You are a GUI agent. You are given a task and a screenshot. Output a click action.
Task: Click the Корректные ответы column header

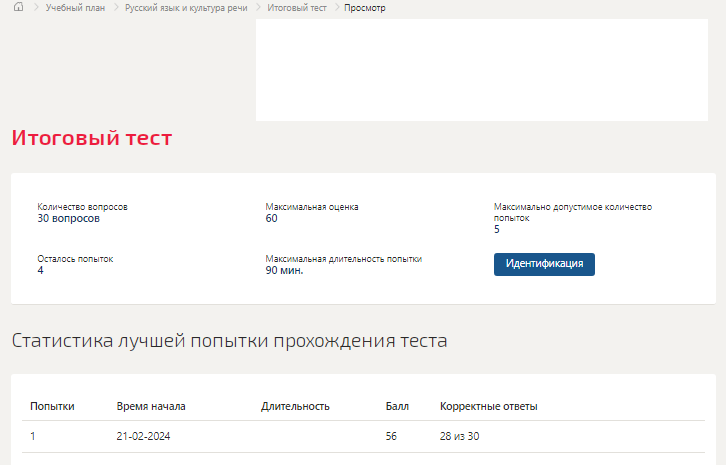point(488,406)
